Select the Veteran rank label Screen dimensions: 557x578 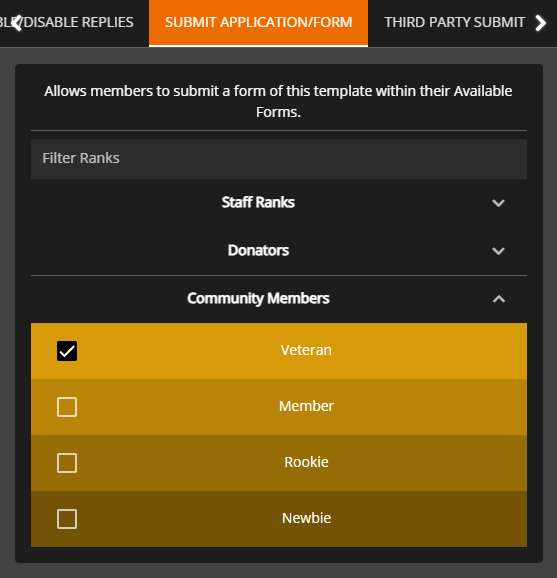click(306, 350)
